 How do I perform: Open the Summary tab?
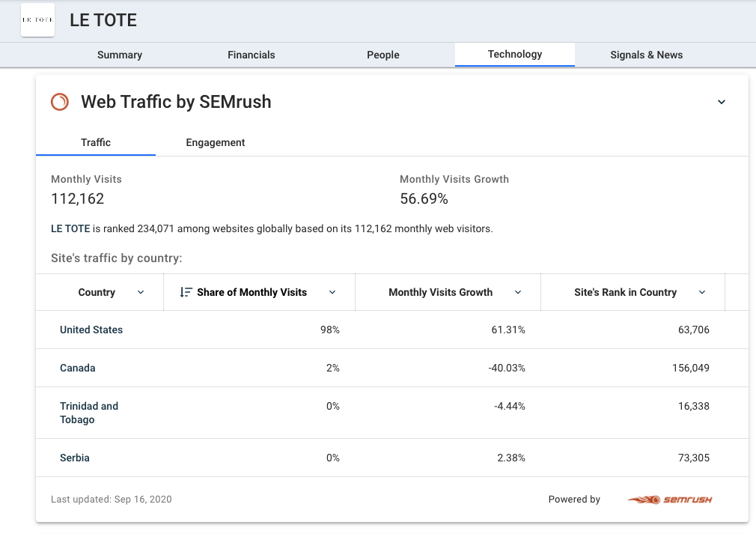[x=120, y=55]
